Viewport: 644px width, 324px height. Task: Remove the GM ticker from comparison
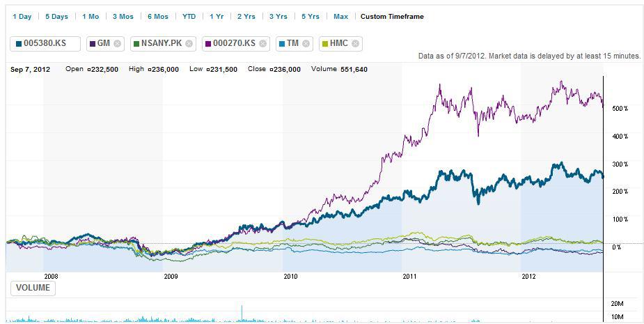click(117, 43)
